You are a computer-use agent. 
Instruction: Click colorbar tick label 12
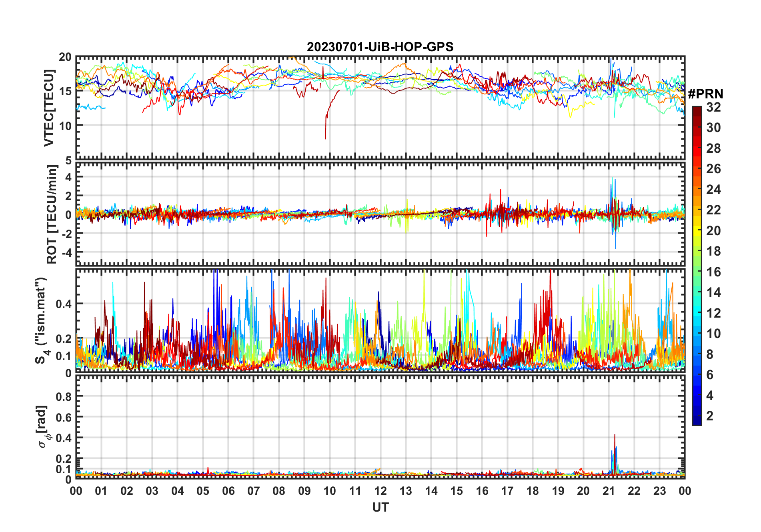pos(713,313)
